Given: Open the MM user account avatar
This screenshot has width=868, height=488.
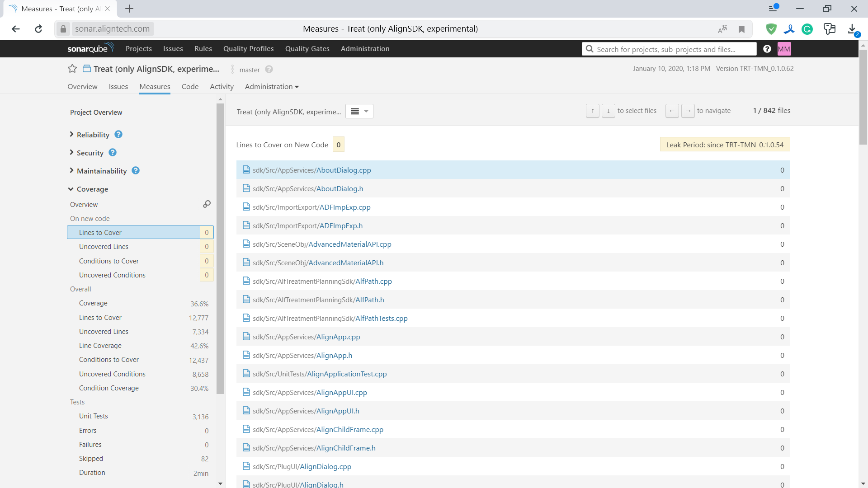Looking at the screenshot, I should (x=784, y=49).
